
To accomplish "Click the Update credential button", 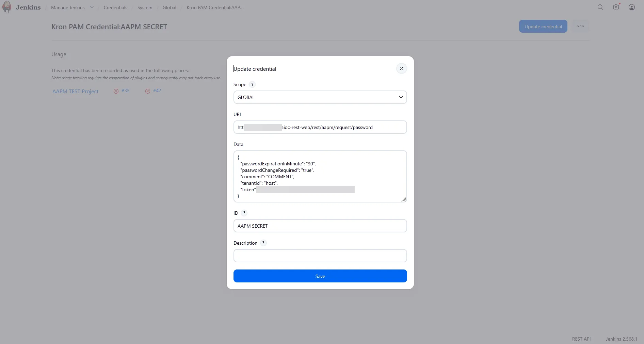I will coord(543,27).
